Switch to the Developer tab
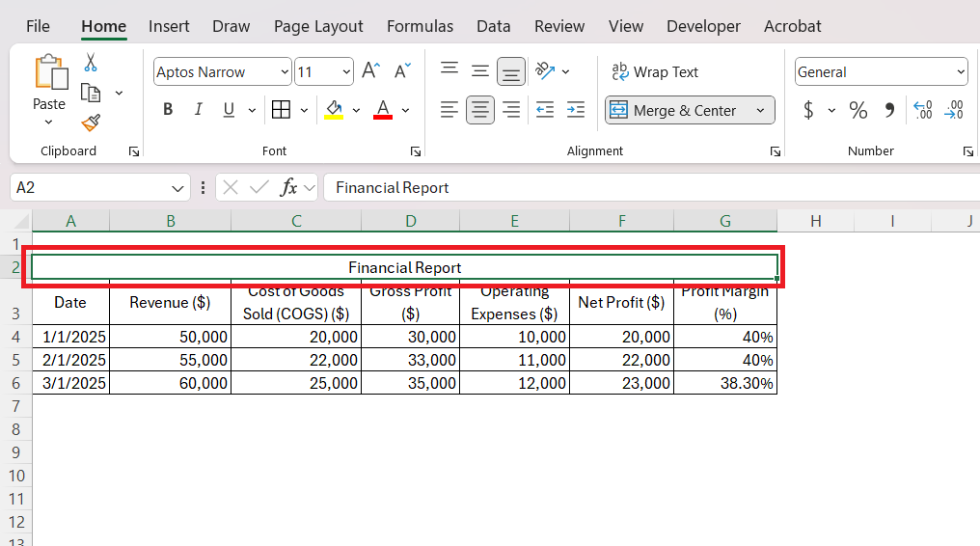The width and height of the screenshot is (980, 546). click(703, 26)
